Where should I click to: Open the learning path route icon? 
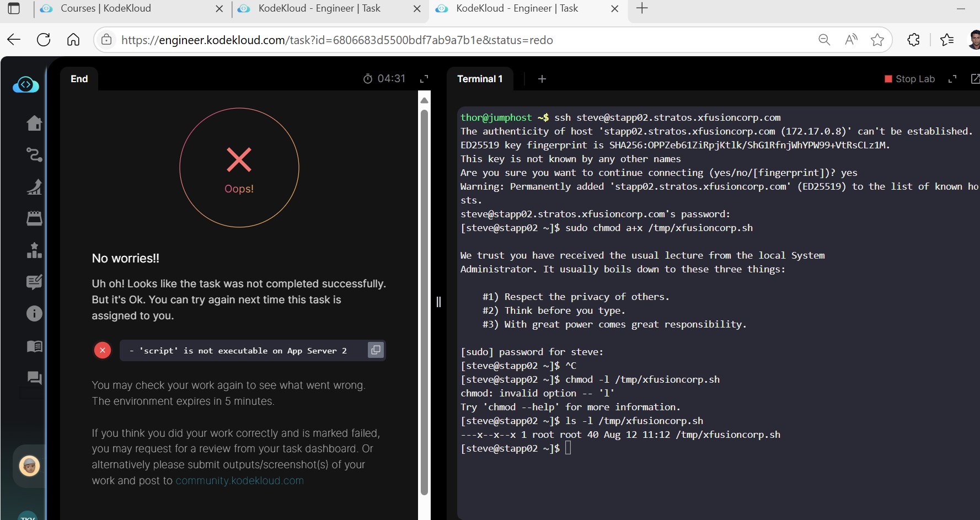click(34, 154)
